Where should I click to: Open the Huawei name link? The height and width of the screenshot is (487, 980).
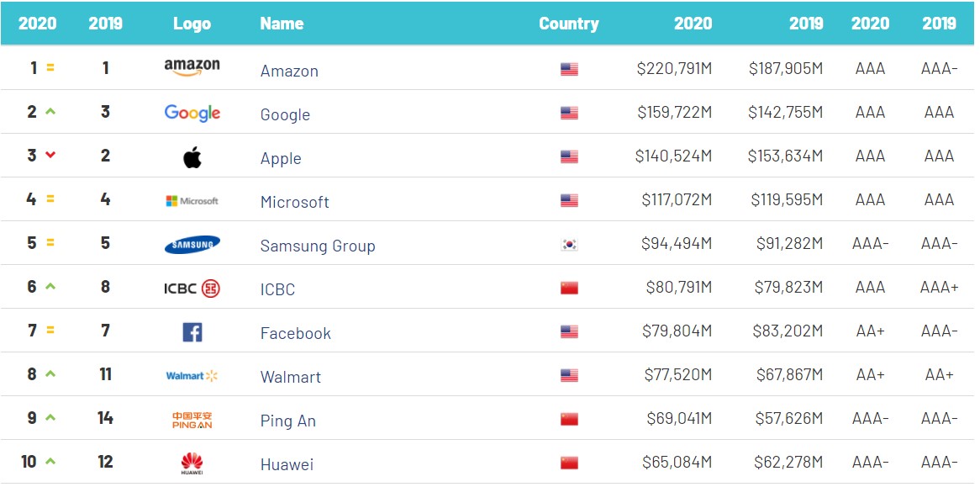pyautogui.click(x=287, y=464)
